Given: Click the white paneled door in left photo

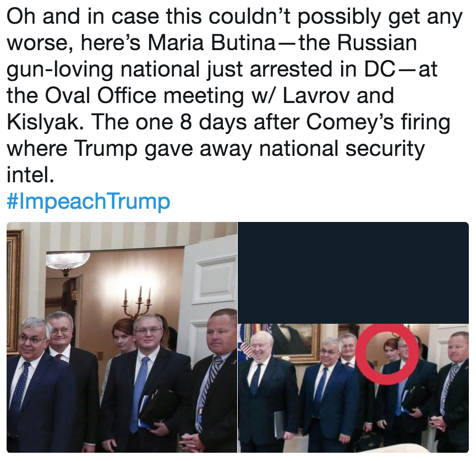Looking at the screenshot, I should click(x=212, y=304).
